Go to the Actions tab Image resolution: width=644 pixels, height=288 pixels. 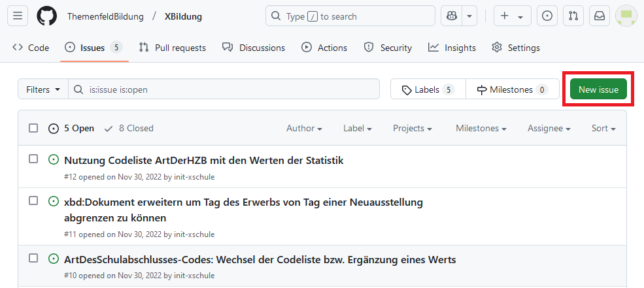(324, 48)
